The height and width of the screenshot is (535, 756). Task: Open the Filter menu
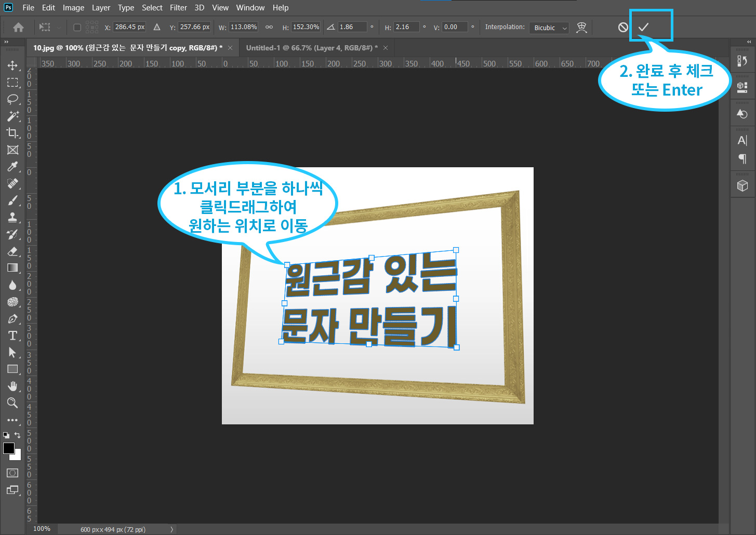point(178,8)
